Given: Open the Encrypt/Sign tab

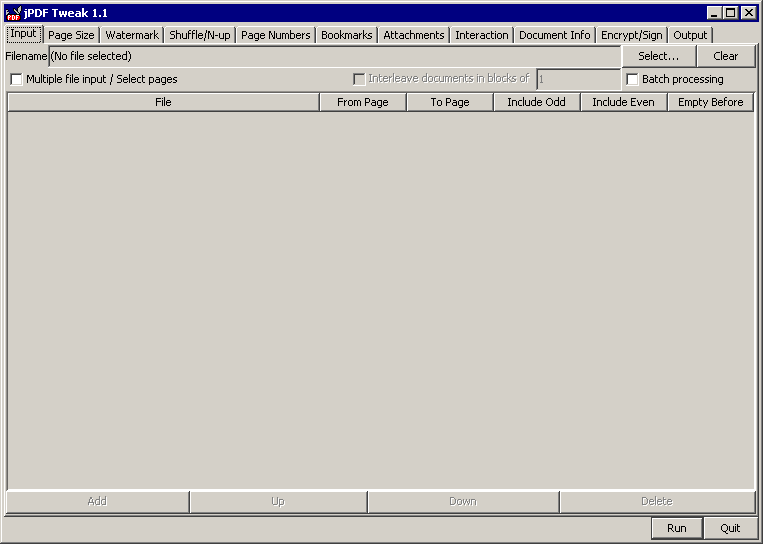Looking at the screenshot, I should pos(631,35).
